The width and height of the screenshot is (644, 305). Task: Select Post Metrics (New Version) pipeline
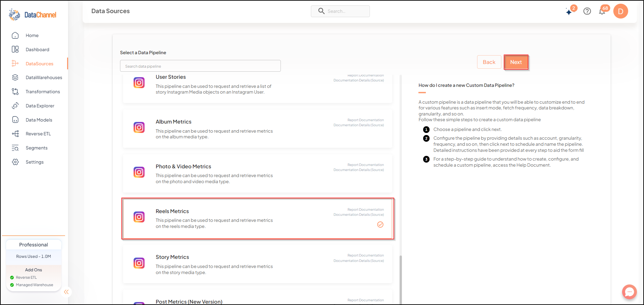click(x=258, y=298)
